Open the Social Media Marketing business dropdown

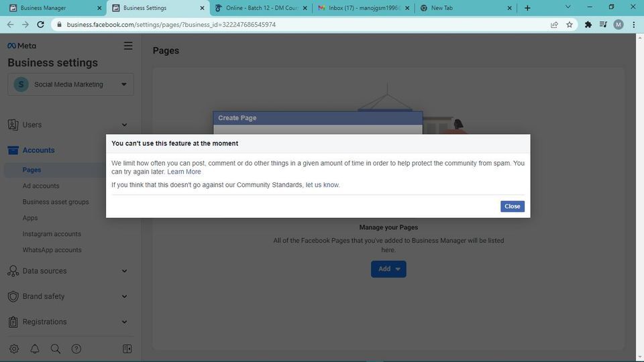[x=70, y=84]
